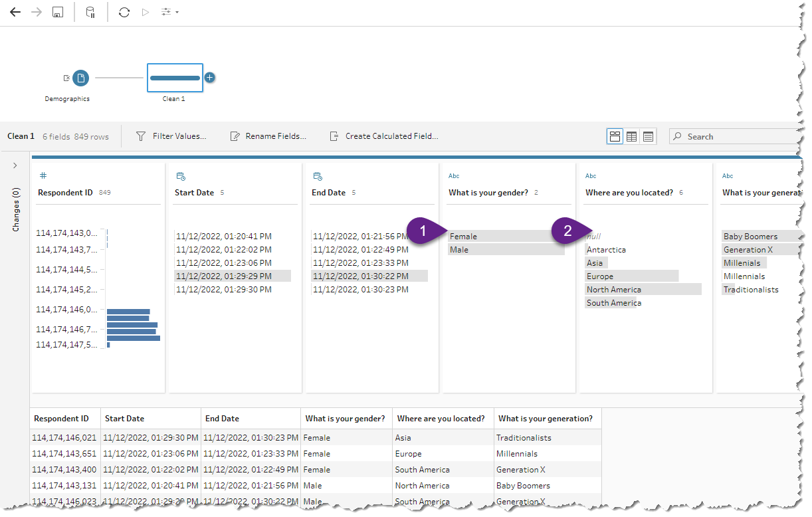Select the null value in the location card
This screenshot has width=812, height=517.
[x=593, y=236]
